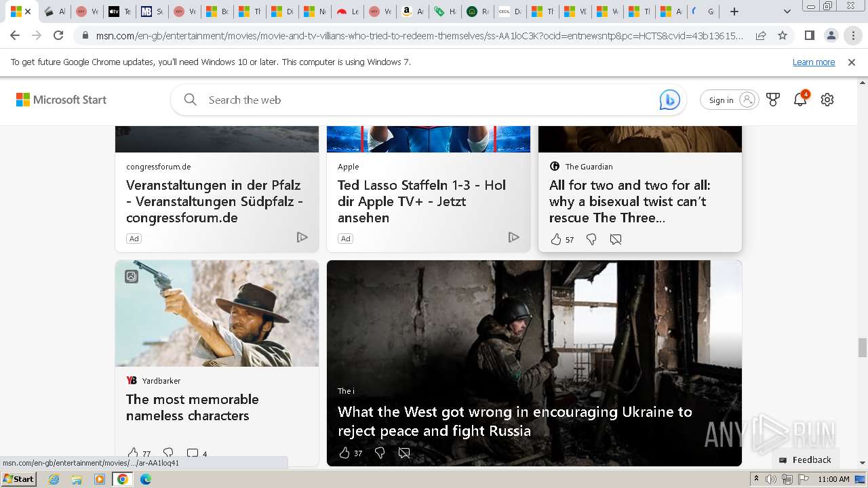Bookmark this page with the star icon

point(783,35)
